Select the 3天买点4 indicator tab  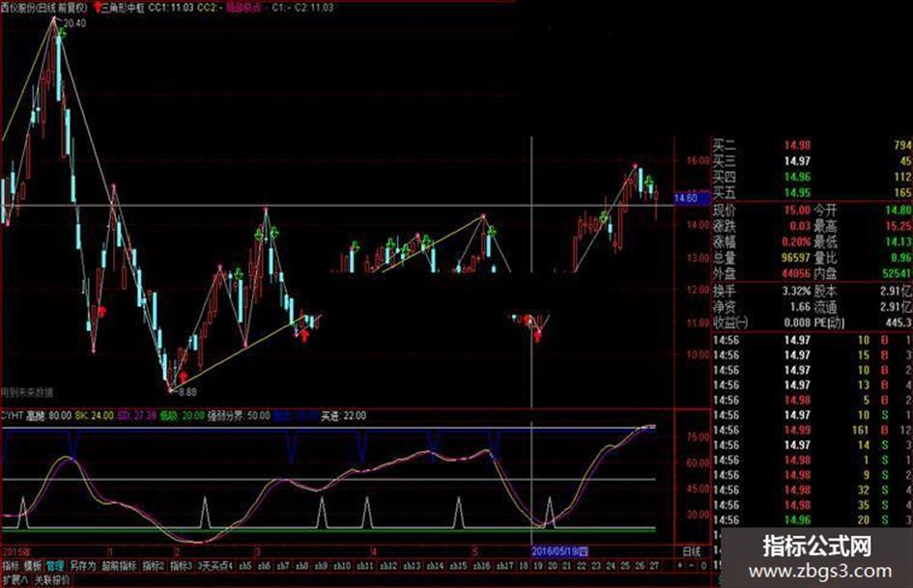(x=214, y=565)
